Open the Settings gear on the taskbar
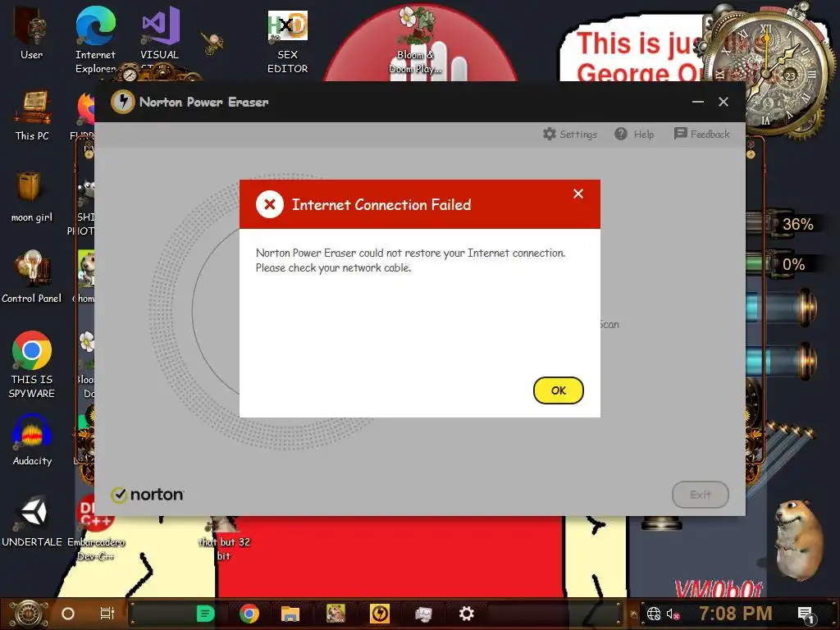Viewport: 840px width, 630px height. pos(467,614)
